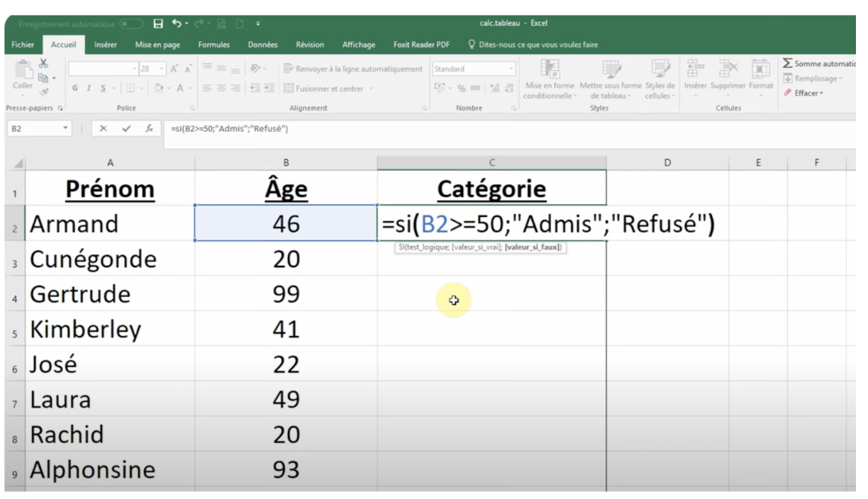The height and width of the screenshot is (499, 868).
Task: Click the text orientation icon
Action: [x=255, y=69]
